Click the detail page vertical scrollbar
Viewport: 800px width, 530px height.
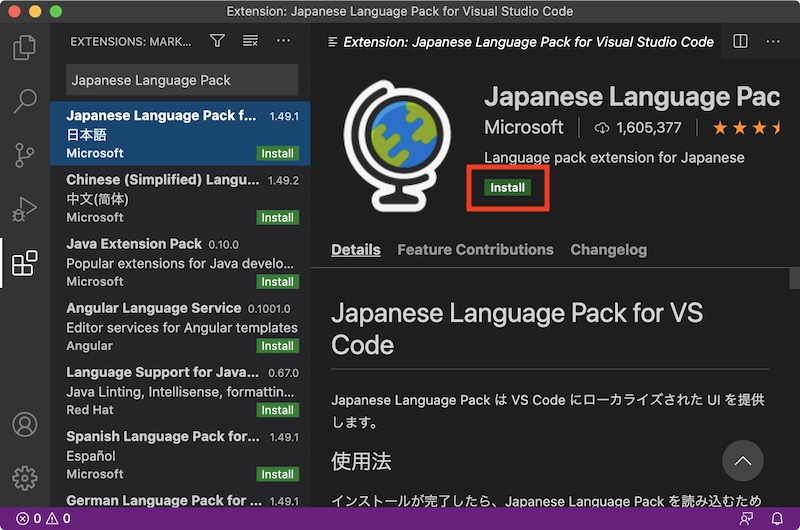coord(794,279)
